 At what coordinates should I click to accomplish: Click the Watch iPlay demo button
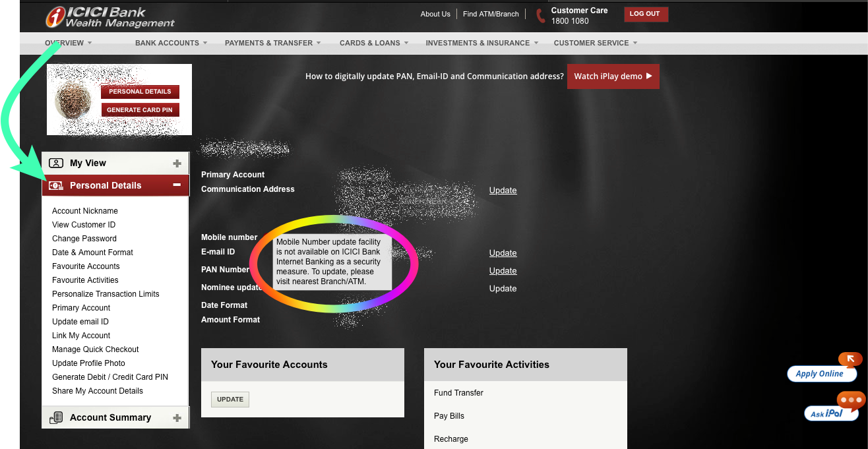pyautogui.click(x=613, y=76)
